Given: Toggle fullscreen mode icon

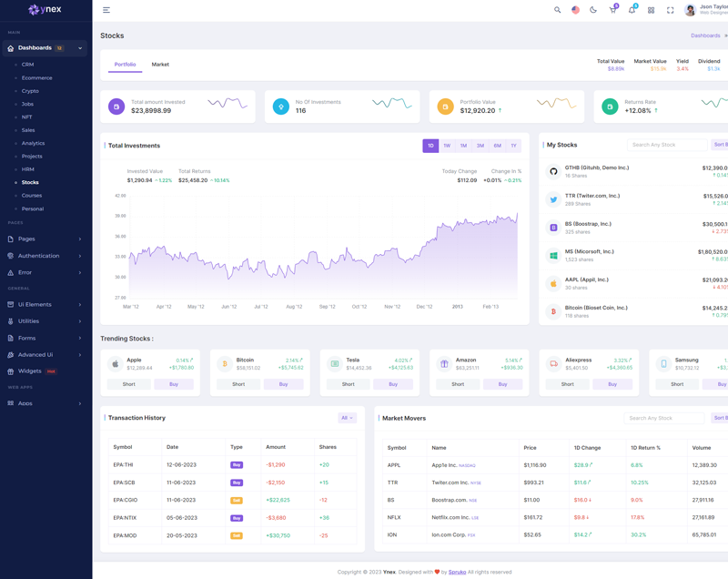Looking at the screenshot, I should coord(670,10).
